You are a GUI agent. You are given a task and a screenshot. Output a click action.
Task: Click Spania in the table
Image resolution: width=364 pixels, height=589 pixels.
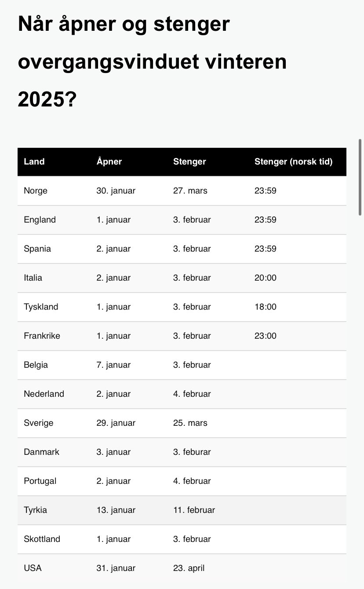(37, 249)
